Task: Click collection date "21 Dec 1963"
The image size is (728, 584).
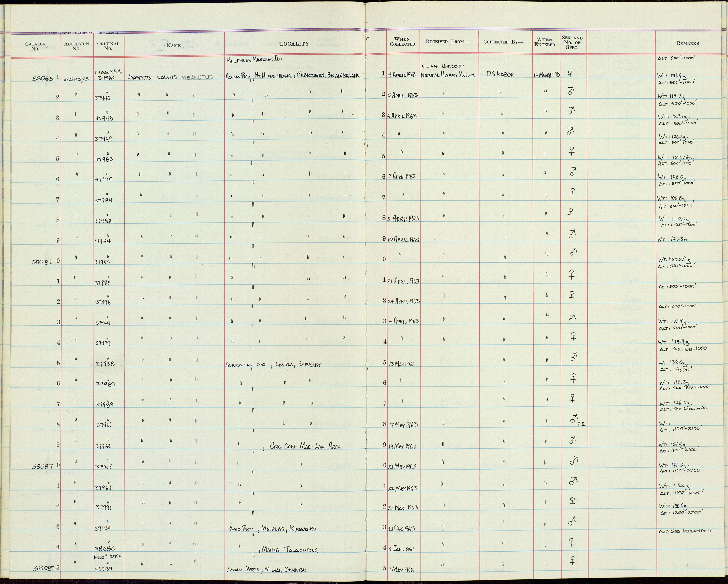Action: pos(401,528)
